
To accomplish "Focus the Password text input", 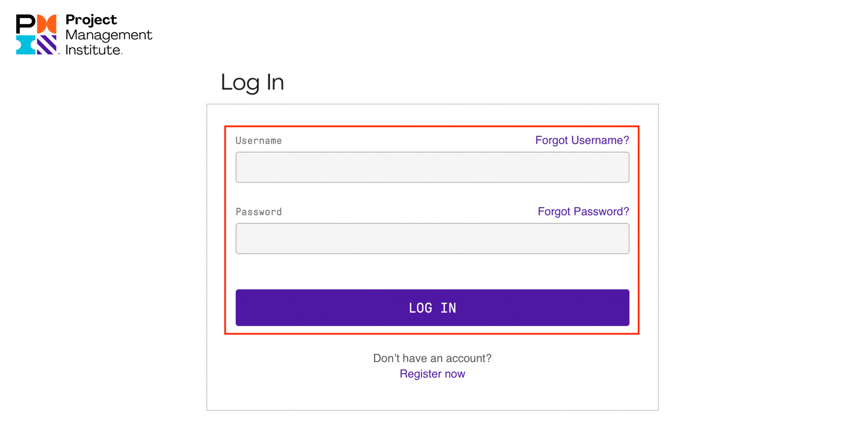I will 432,239.
